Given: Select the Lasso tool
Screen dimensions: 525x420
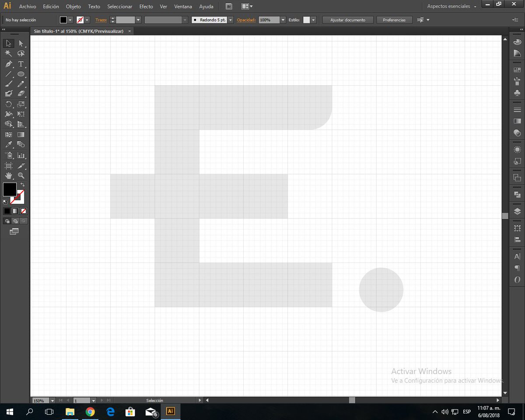Looking at the screenshot, I should coord(21,53).
